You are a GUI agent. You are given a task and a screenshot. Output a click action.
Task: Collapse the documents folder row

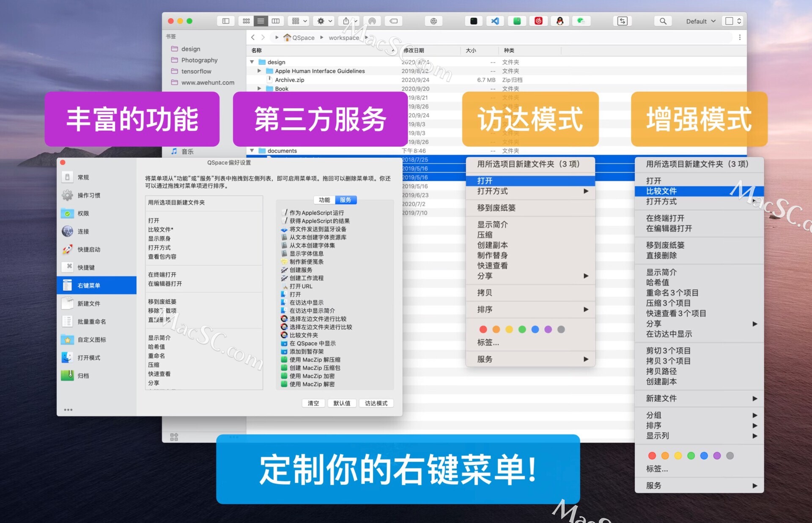(x=252, y=151)
